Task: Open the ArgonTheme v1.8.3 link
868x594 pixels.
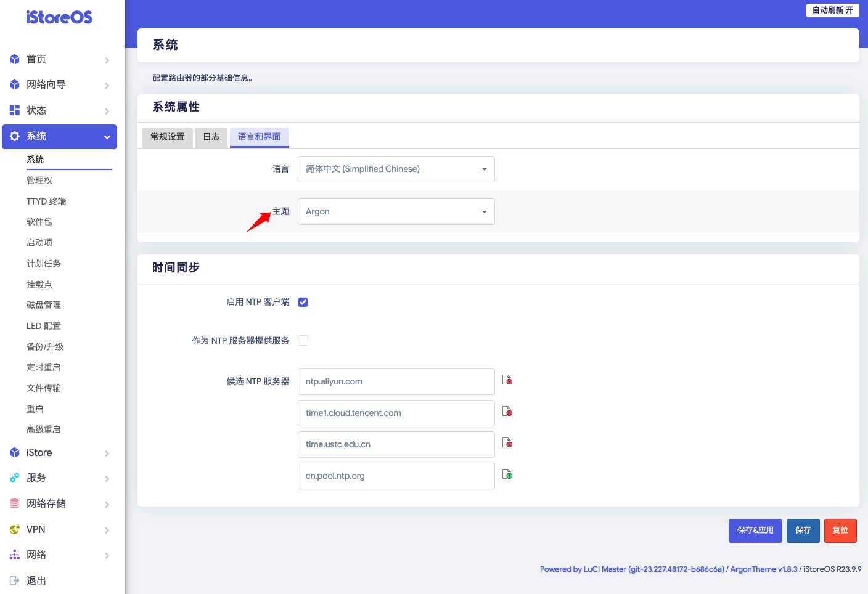Action: pos(763,569)
